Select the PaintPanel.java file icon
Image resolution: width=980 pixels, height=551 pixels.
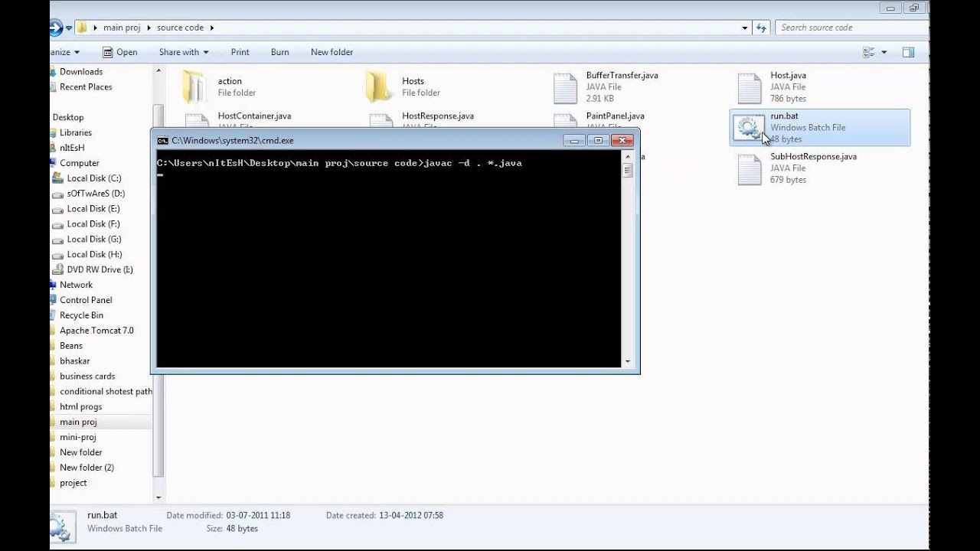tap(565, 120)
